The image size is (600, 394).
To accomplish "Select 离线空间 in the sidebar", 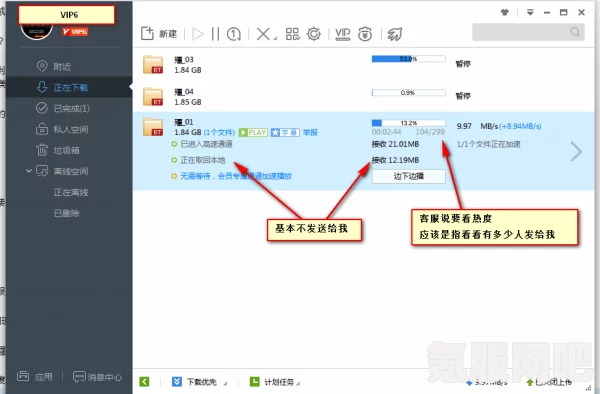I will (62, 171).
